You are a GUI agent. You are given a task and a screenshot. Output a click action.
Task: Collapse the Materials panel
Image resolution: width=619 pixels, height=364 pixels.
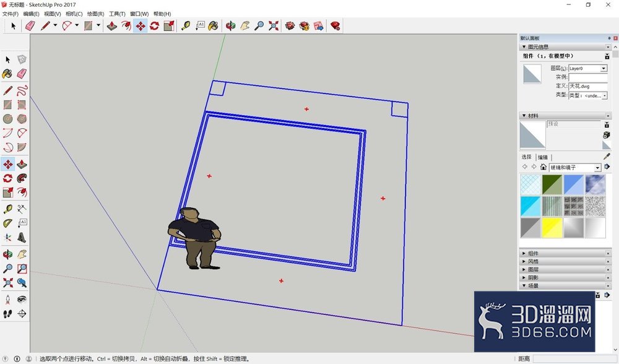point(524,115)
